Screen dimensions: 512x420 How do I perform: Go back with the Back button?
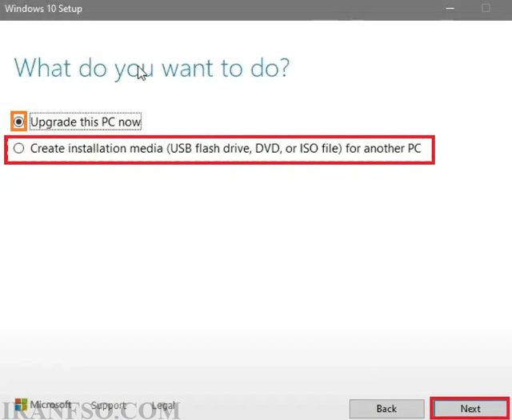coord(386,409)
